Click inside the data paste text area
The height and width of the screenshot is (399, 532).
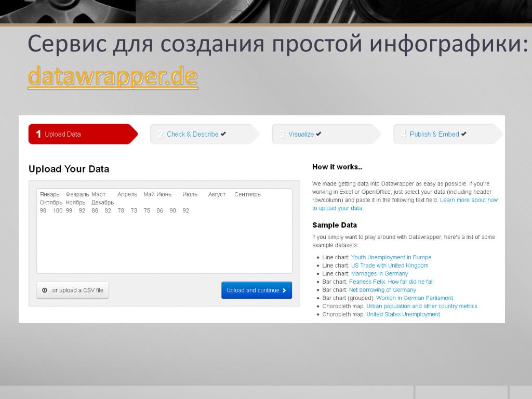tap(164, 231)
